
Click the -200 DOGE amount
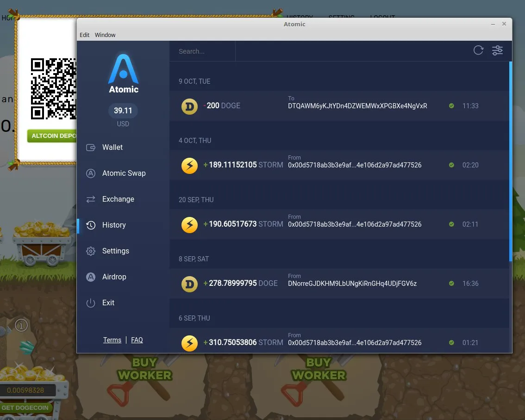(222, 105)
